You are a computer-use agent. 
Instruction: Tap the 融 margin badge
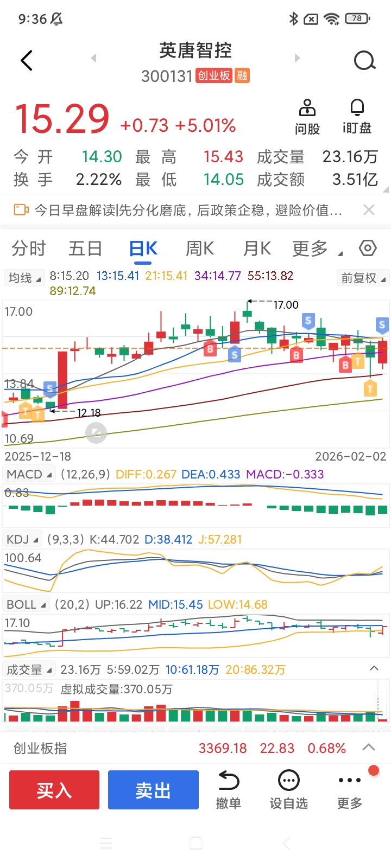coord(242,75)
